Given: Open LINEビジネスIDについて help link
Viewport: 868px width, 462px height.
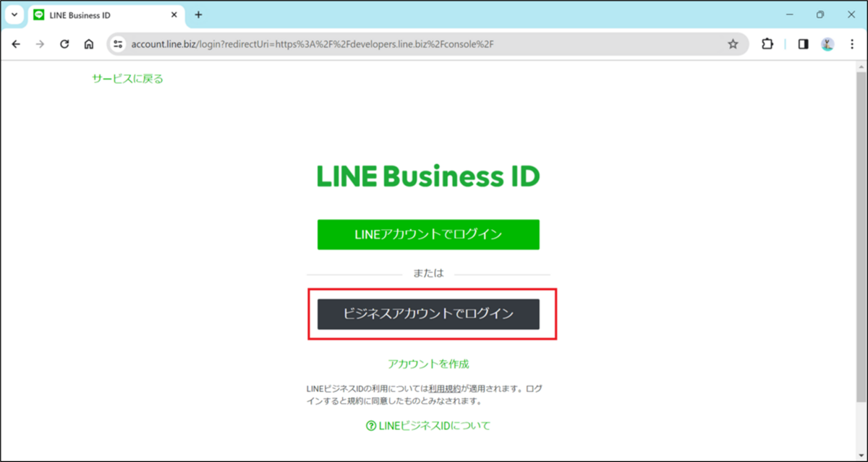Looking at the screenshot, I should click(x=428, y=426).
